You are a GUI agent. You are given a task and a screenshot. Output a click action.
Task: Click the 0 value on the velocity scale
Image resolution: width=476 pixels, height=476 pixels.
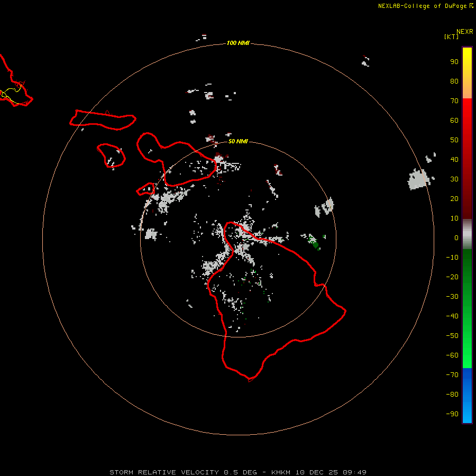[456, 237]
